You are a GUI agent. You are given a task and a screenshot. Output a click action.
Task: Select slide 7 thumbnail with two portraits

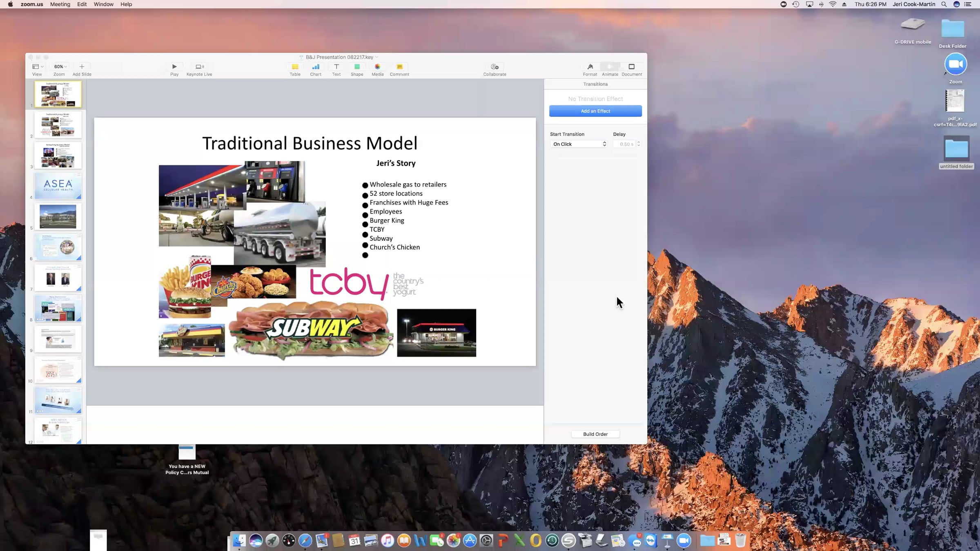[x=58, y=278]
